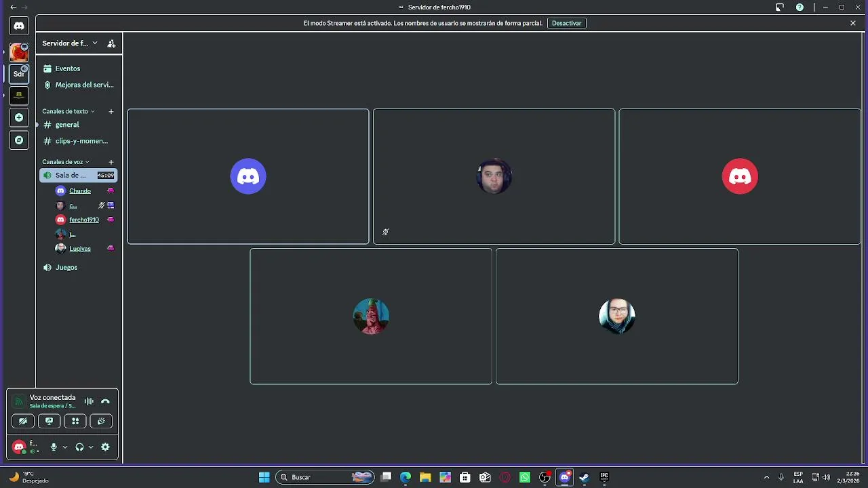Open server name dropdown 'Servidor de f...'
This screenshot has width=868, height=488.
point(70,43)
